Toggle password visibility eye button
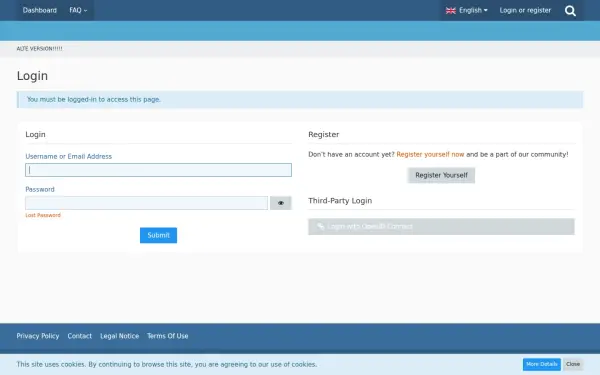Screen dimensions: 600x375 (x=280, y=203)
